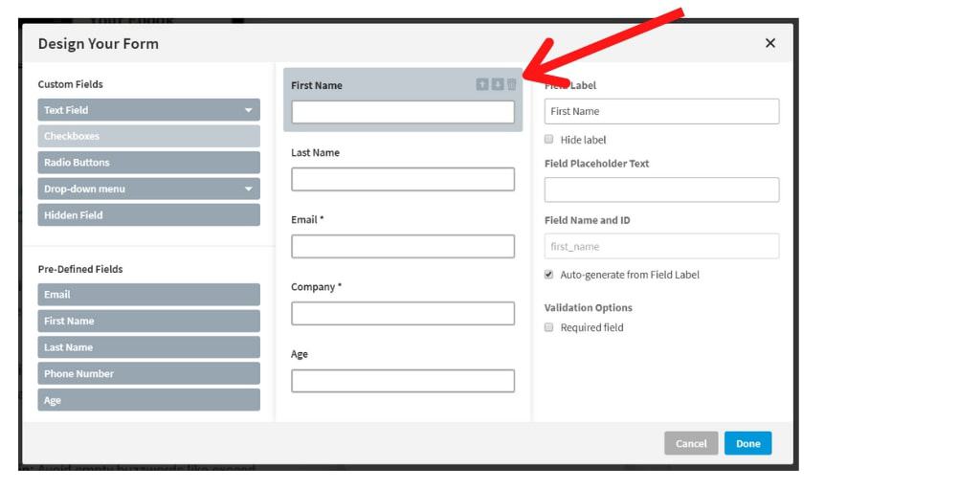Add the pre-defined Last Name field
Viewport: 980px width, 490px height.
(x=148, y=346)
